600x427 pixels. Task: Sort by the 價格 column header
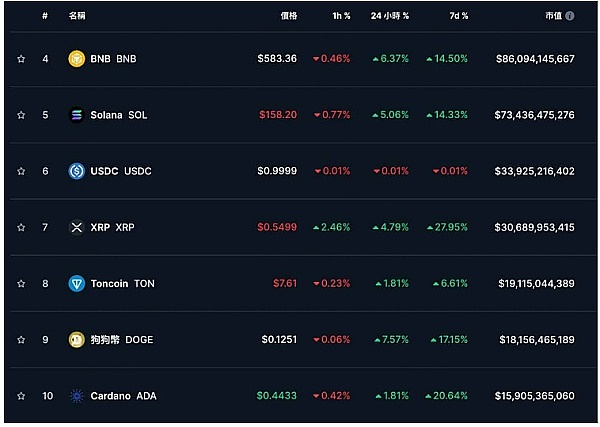[288, 17]
